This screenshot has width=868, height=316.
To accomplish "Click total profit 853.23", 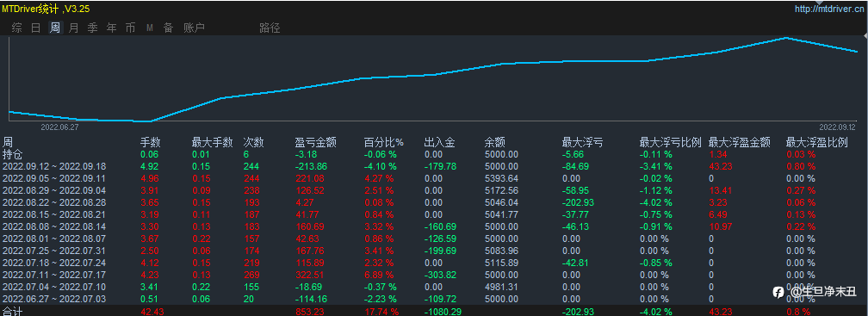I will tap(310, 312).
